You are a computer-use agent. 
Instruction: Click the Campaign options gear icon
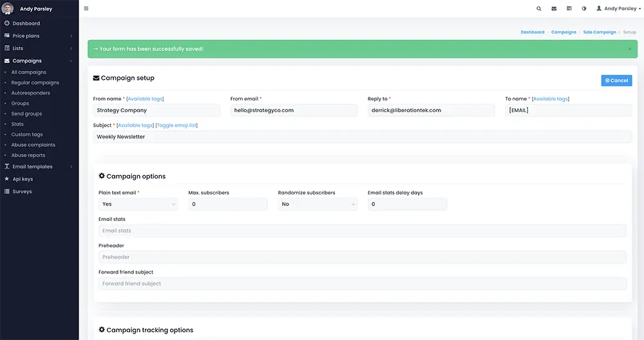point(102,176)
